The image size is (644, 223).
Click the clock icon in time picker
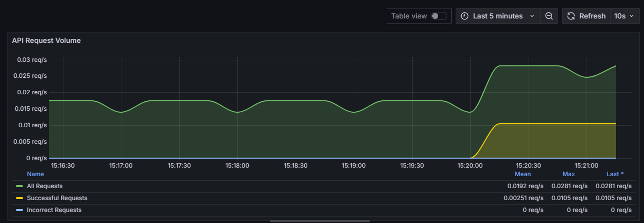point(465,16)
